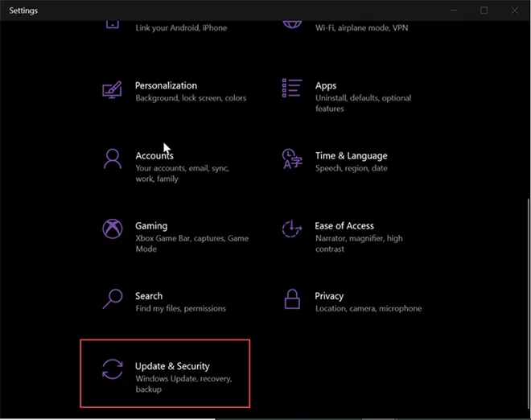Click the Apps list icon

point(292,89)
